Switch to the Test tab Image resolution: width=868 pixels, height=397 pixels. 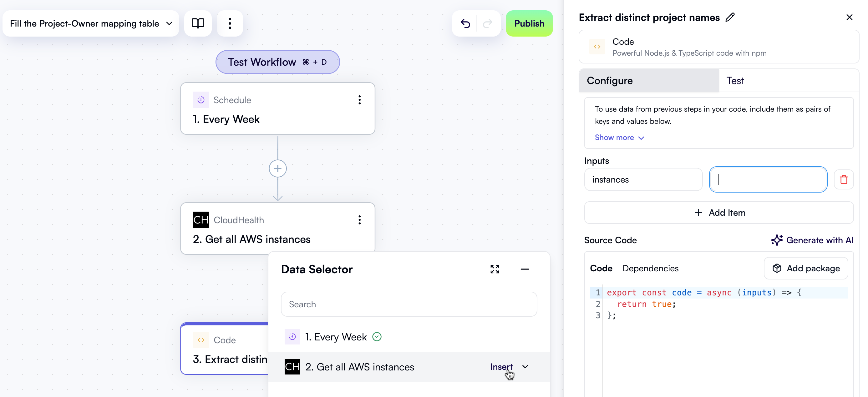(735, 80)
